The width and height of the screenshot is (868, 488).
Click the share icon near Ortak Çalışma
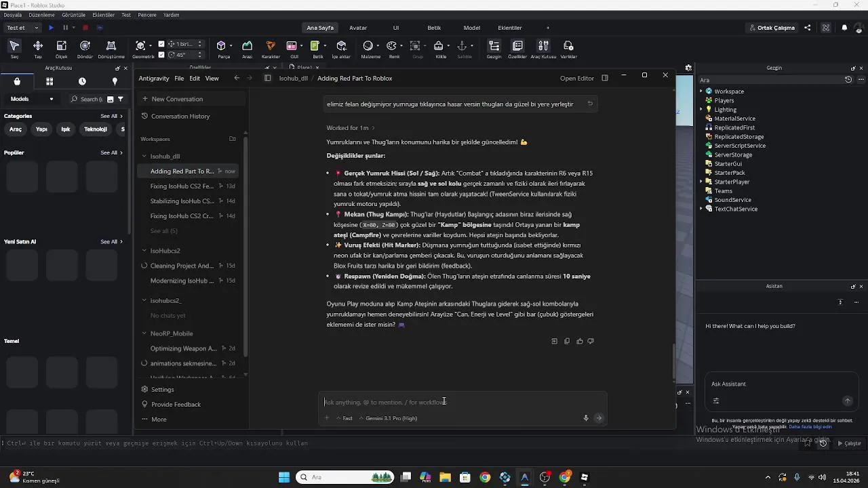808,28
